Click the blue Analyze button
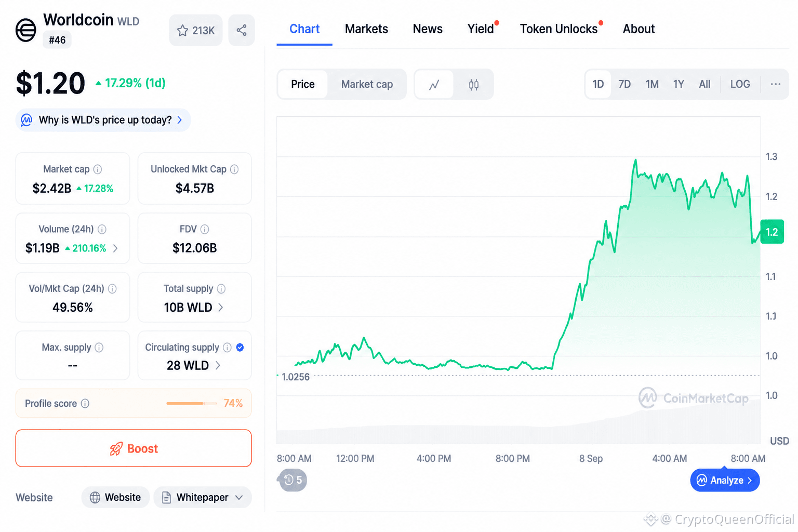Image resolution: width=798 pixels, height=532 pixels. coord(725,480)
